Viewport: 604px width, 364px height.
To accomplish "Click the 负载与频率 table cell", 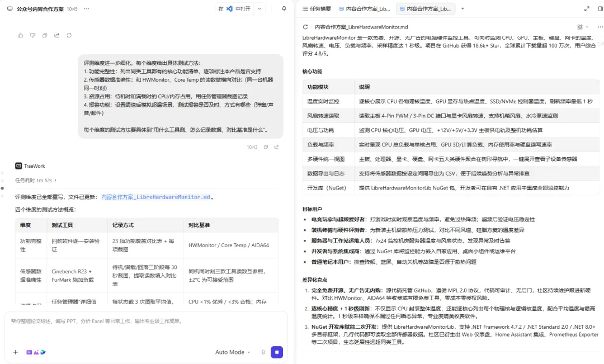I will (x=328, y=144).
